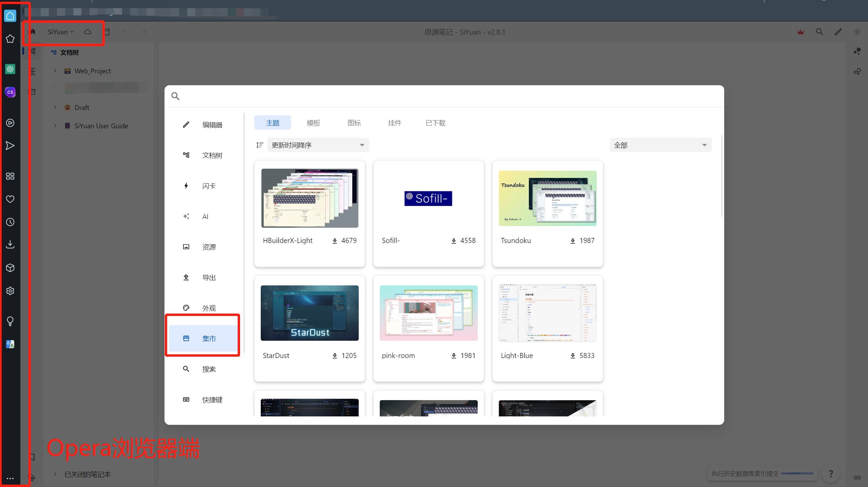The width and height of the screenshot is (868, 487).
Task: Open Opera sidebar downloads icon
Action: 10,244
